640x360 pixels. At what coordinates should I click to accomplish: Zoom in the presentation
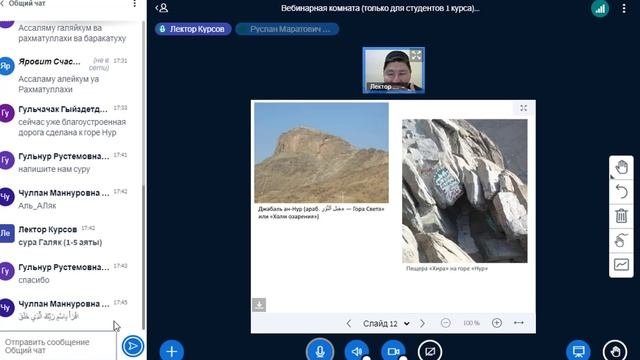tap(497, 323)
